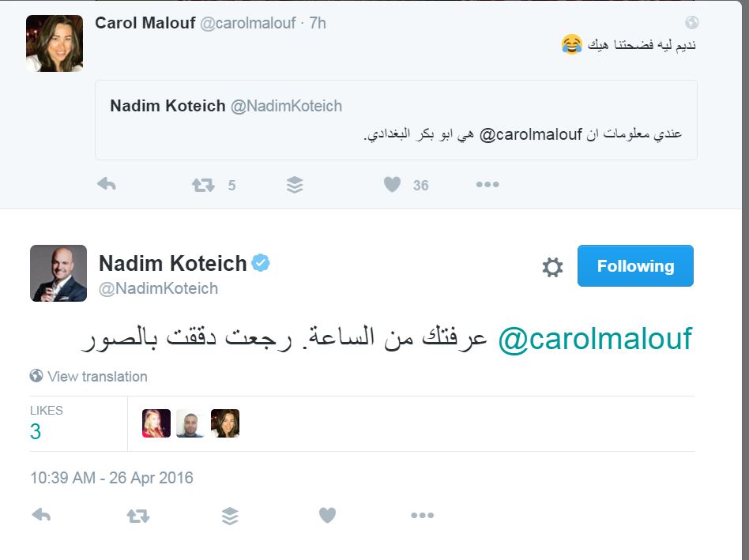Toggle the Following button

(x=635, y=266)
